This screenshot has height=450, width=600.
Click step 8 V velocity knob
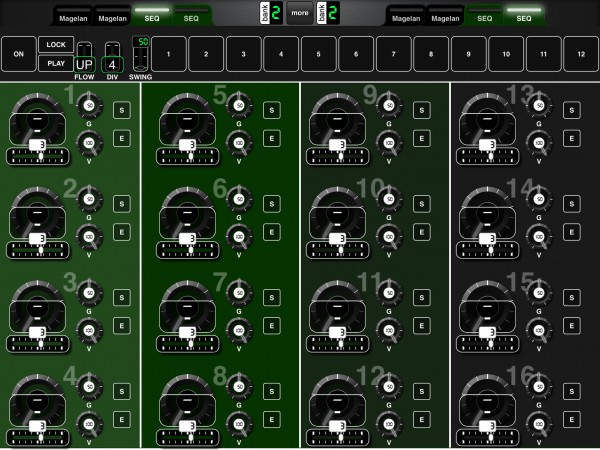pos(239,424)
